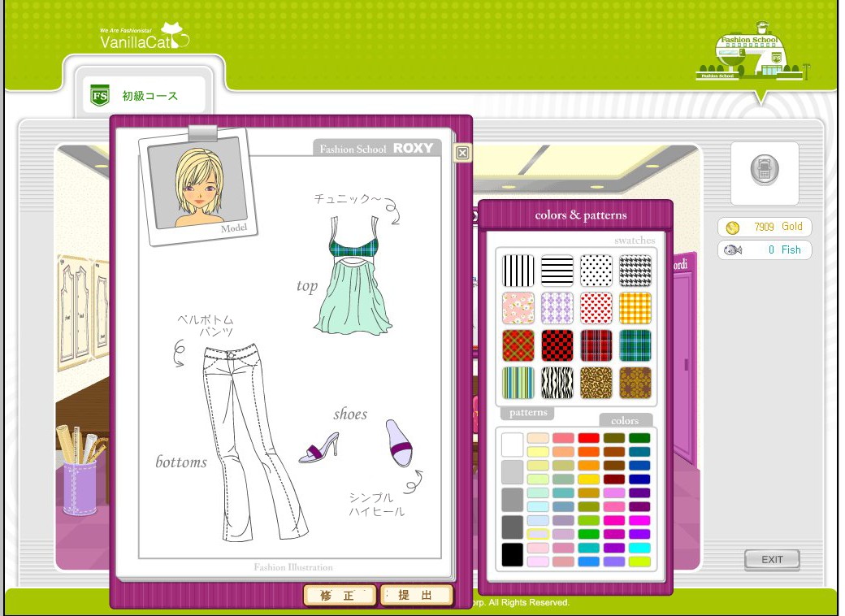This screenshot has height=616, width=845.
Task: Select the tunic top illustration
Action: 354,275
